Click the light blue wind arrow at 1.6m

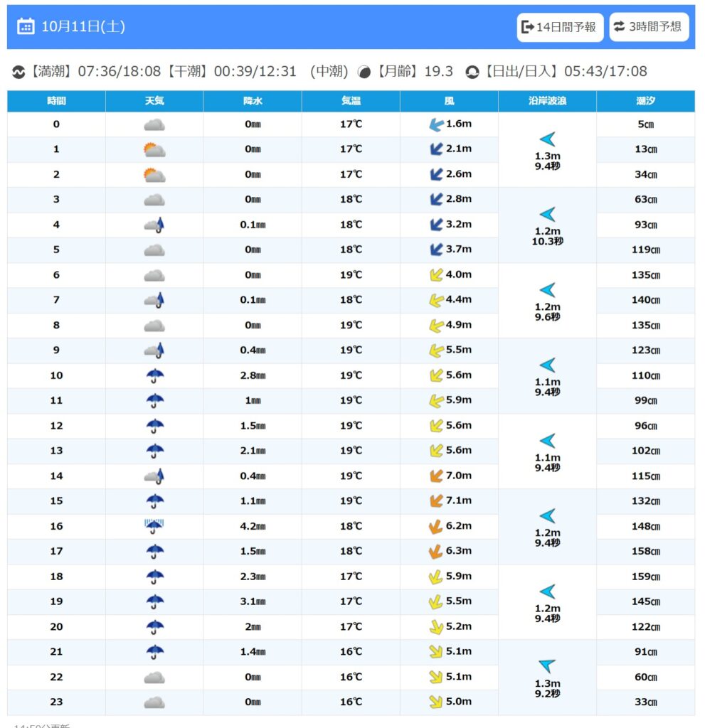436,124
